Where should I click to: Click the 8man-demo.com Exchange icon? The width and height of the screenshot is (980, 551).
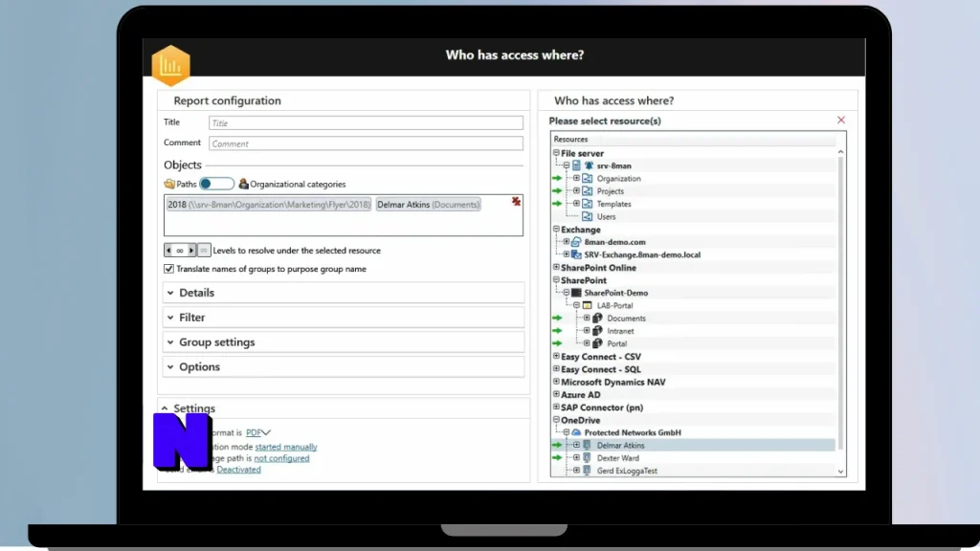(576, 242)
